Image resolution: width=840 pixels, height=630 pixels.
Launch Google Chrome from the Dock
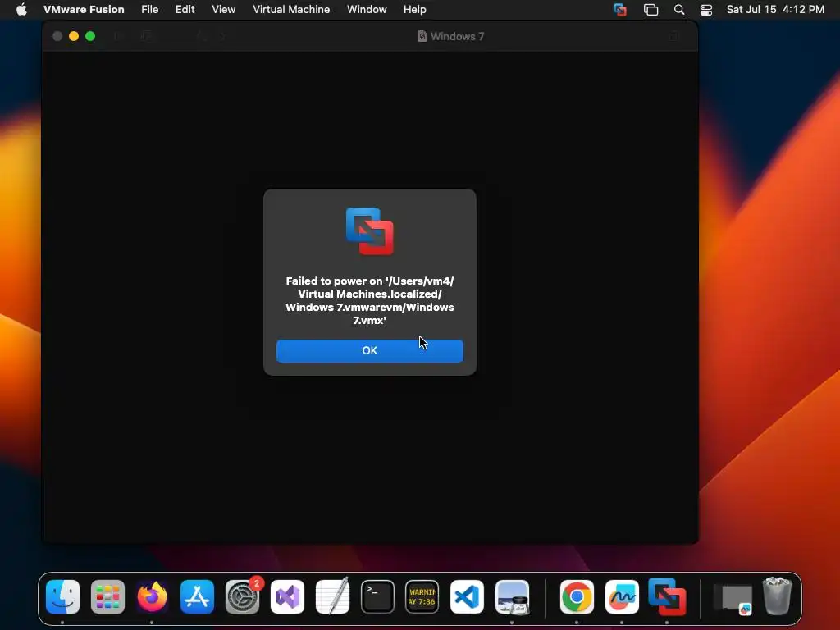577,597
